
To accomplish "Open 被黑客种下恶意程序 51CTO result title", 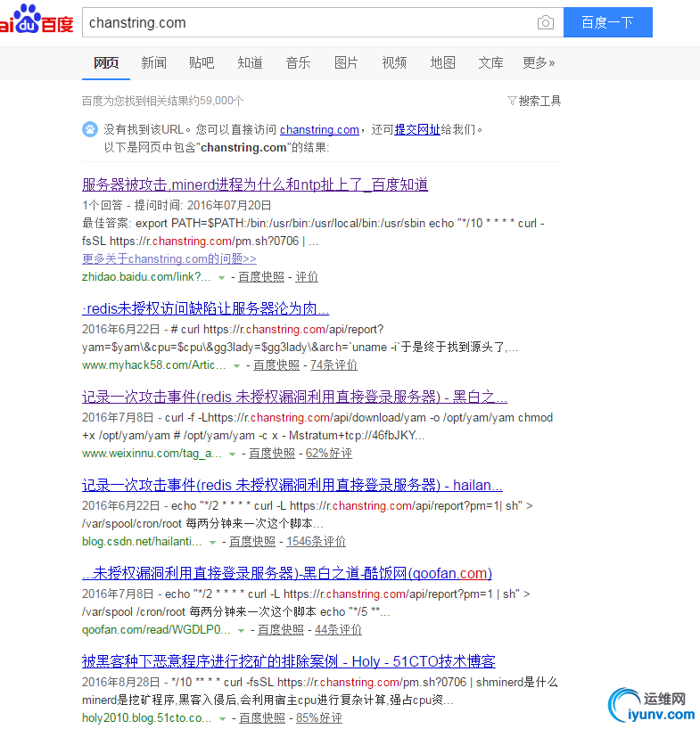I will tap(289, 661).
